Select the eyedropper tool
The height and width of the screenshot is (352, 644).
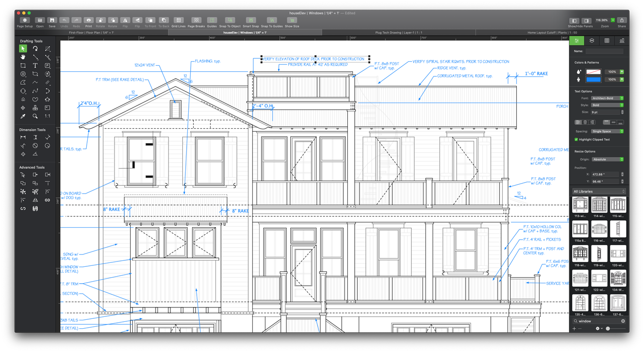click(x=23, y=116)
